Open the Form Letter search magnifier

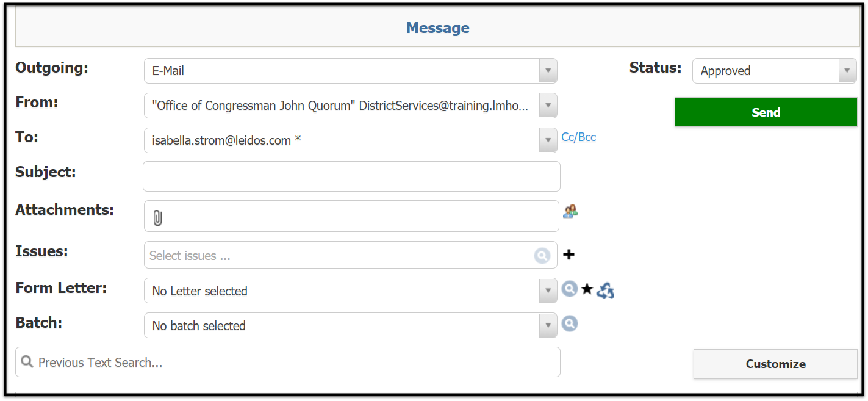(x=569, y=289)
